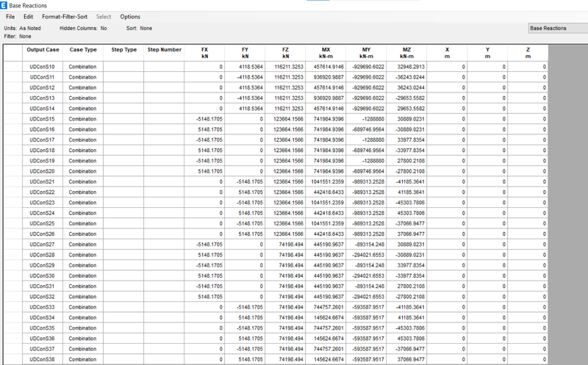The width and height of the screenshot is (588, 365).
Task: Select the UDConS30 output case cell
Action: click(x=43, y=276)
